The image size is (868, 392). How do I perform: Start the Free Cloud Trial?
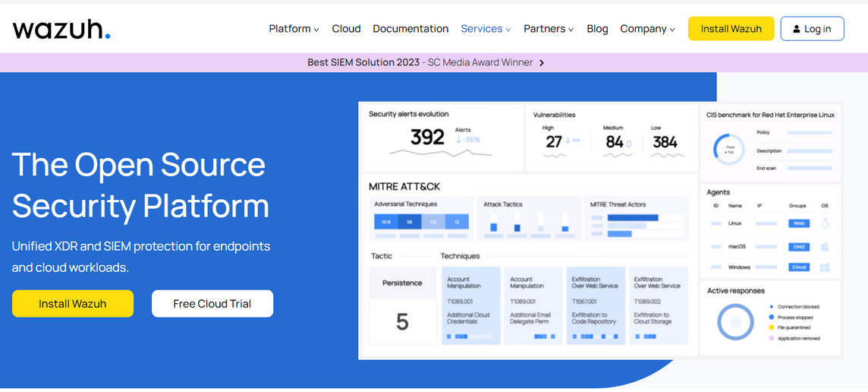tap(212, 304)
